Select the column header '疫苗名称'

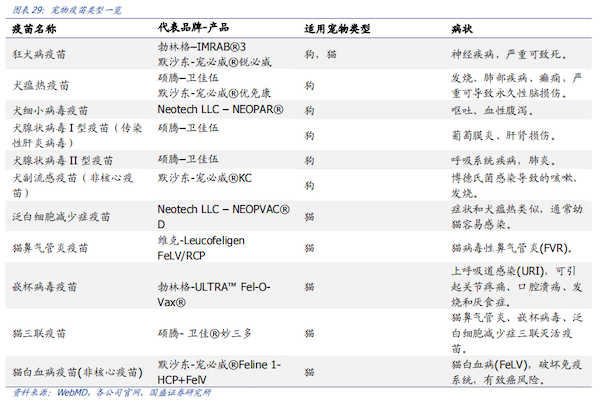34,29
